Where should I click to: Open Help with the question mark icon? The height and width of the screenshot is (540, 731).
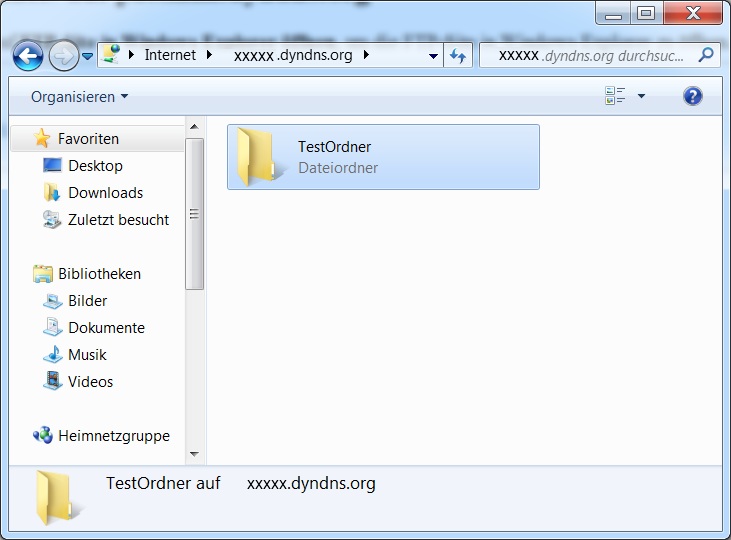(692, 96)
